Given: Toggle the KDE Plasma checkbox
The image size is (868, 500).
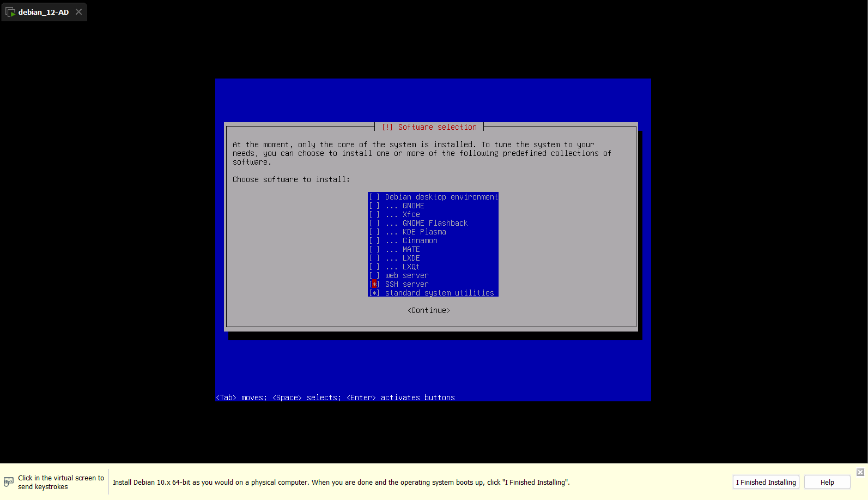Looking at the screenshot, I should coord(374,232).
